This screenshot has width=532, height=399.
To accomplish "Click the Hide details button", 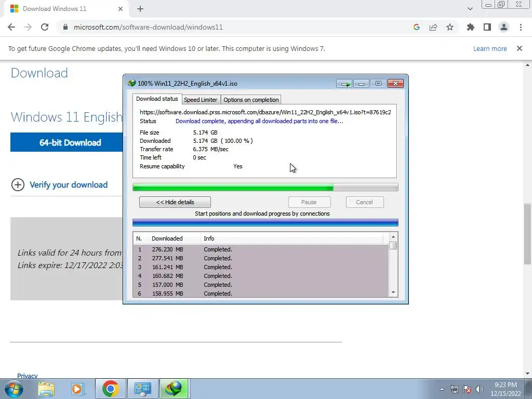I will click(175, 202).
